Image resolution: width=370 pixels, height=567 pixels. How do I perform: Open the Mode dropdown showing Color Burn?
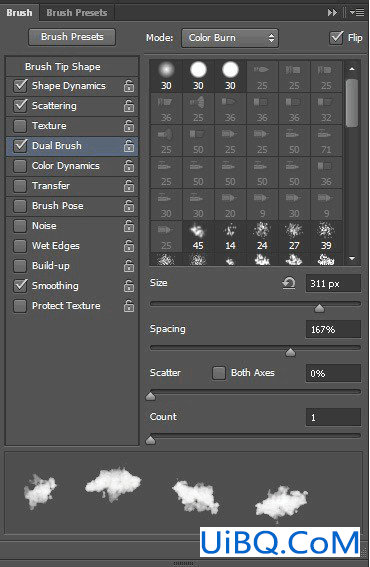230,38
